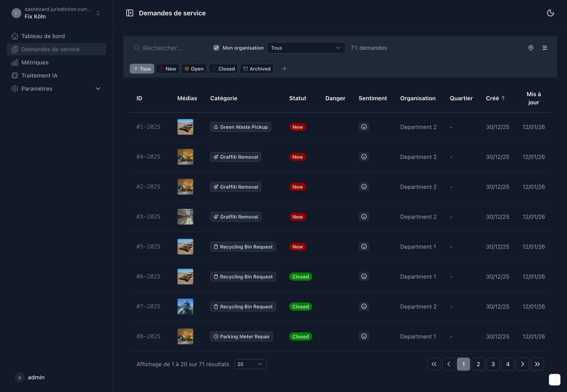
Task: Jump to first page with double-chevron icon
Action: (434, 364)
